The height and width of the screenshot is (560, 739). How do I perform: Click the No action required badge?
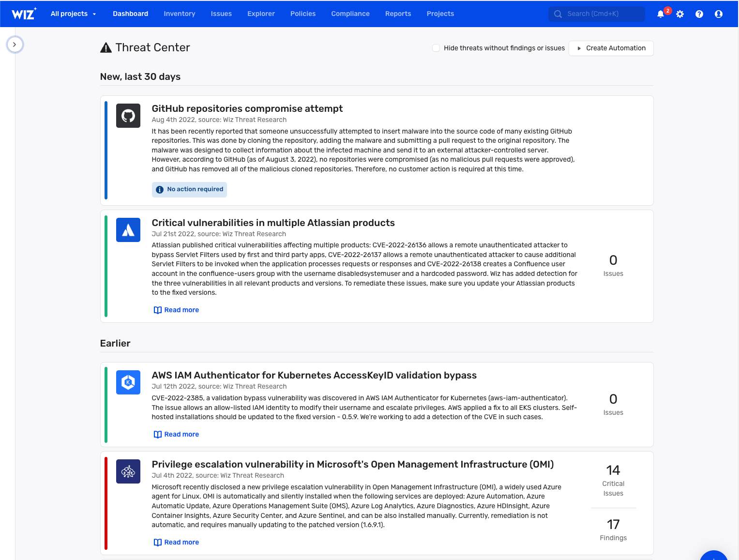click(190, 190)
